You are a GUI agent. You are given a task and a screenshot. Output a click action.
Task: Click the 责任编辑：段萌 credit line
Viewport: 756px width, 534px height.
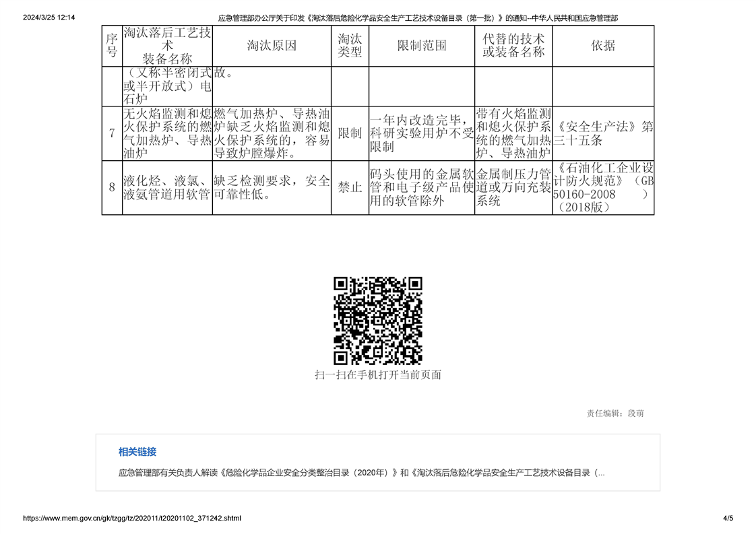[x=615, y=413]
